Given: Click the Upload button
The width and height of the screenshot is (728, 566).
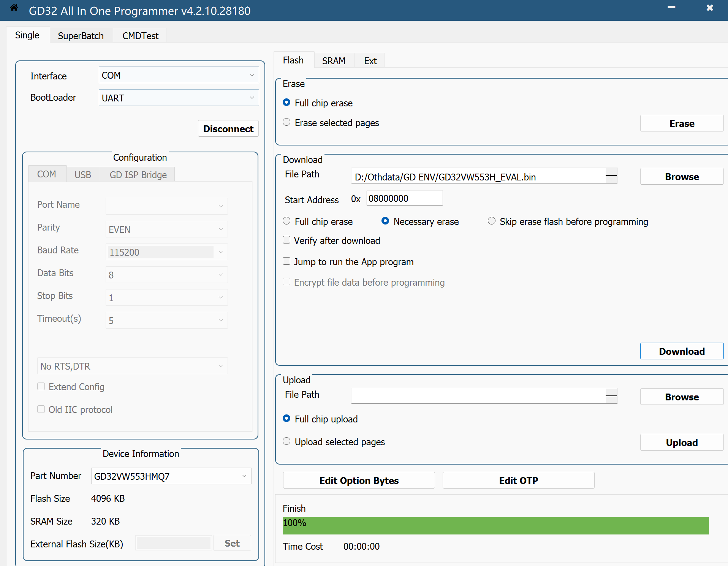Looking at the screenshot, I should (x=682, y=443).
